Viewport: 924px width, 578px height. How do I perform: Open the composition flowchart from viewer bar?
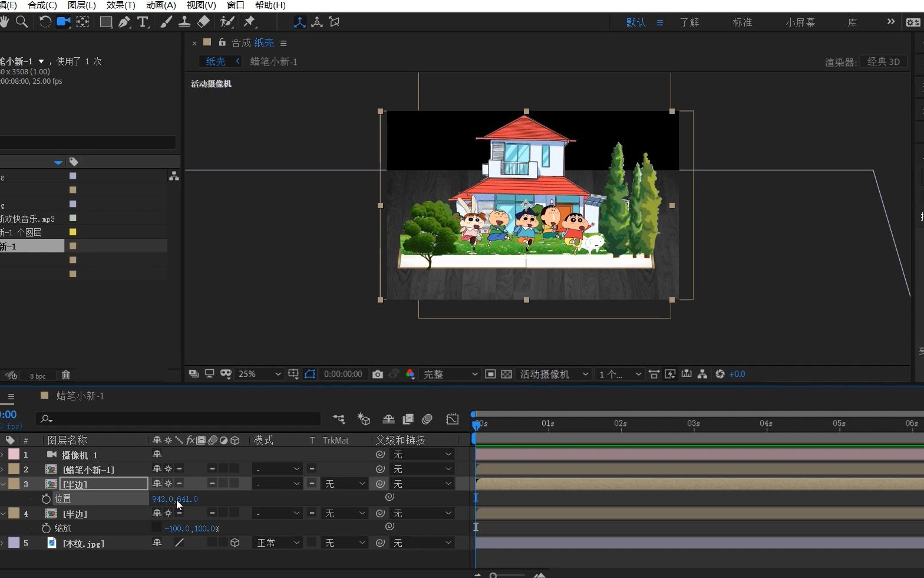coord(702,374)
